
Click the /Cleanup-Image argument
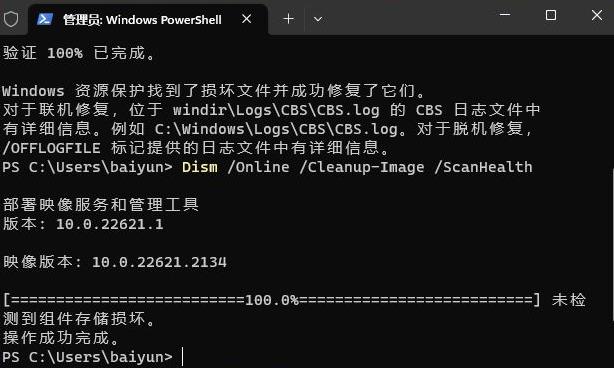point(362,167)
